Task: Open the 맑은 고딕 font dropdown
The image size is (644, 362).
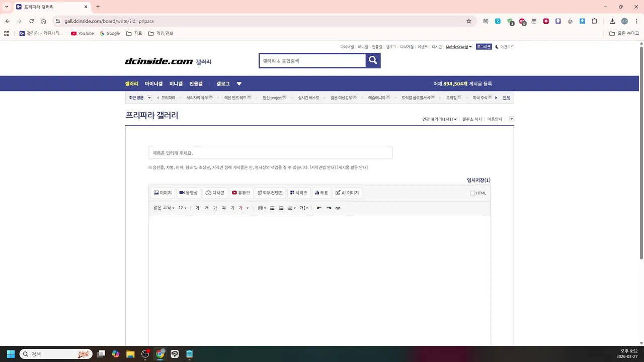Action: [x=164, y=208]
